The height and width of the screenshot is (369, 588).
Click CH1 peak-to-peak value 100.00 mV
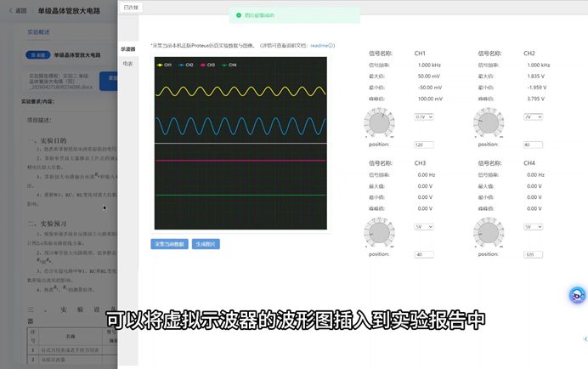430,99
